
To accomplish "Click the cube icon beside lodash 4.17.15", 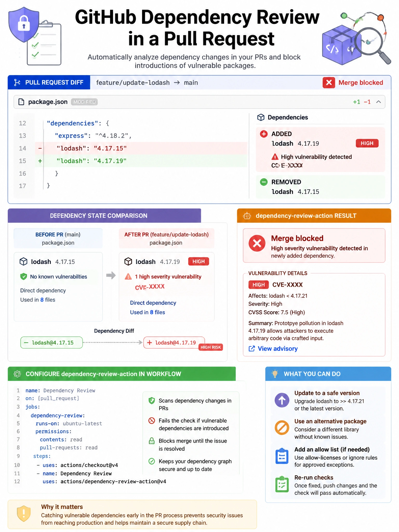I will point(23,262).
